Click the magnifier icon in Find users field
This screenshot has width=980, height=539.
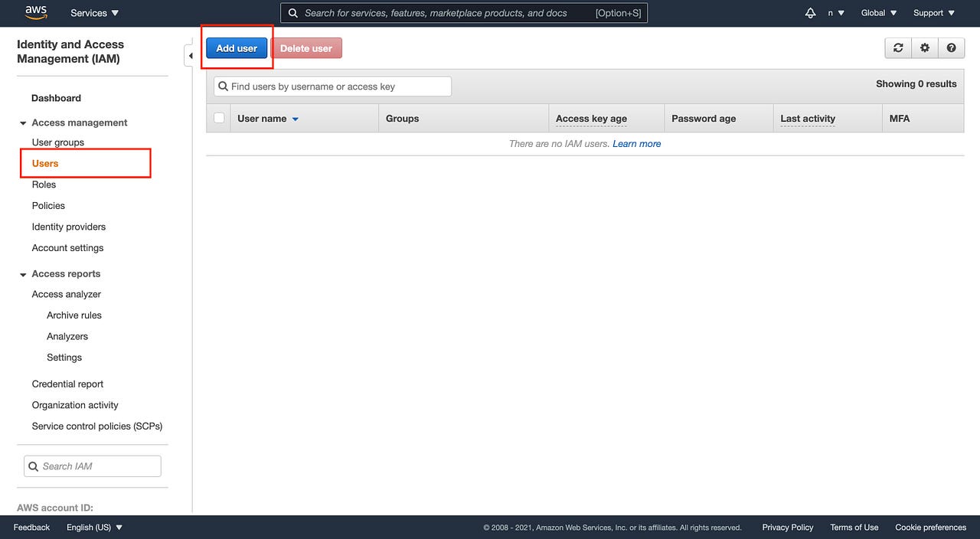click(223, 87)
